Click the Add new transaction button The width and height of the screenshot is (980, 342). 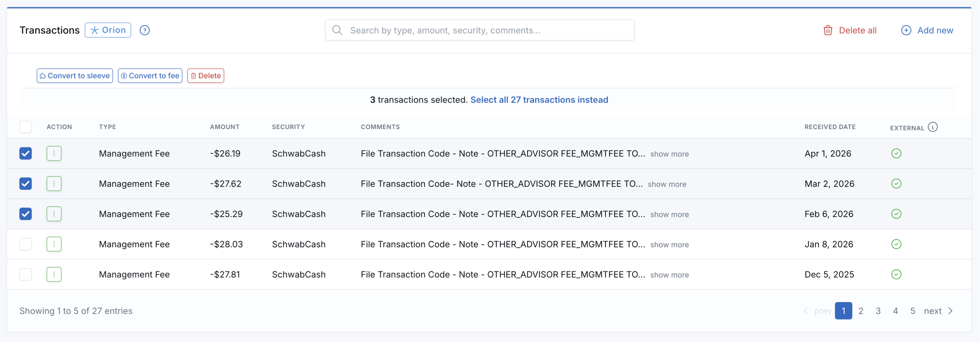pos(927,30)
